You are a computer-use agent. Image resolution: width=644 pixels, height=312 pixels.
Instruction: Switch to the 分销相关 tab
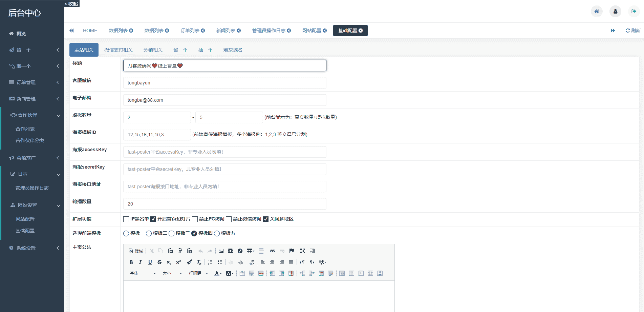tap(153, 50)
